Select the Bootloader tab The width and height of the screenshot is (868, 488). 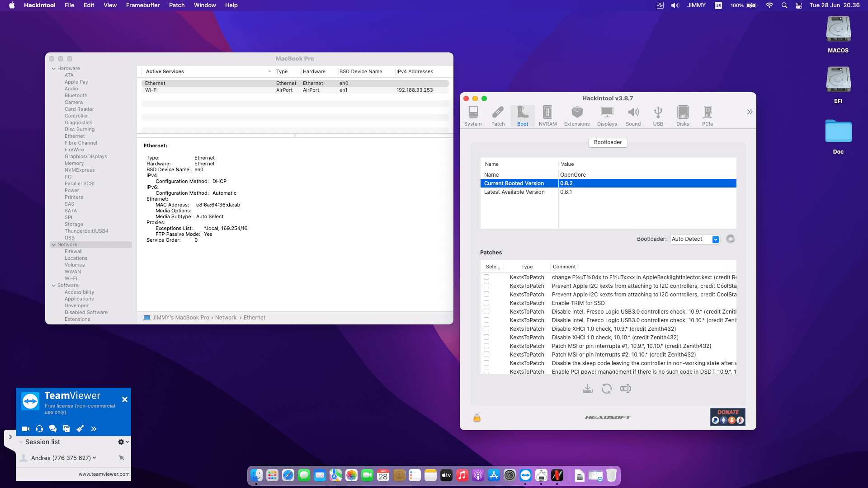(608, 142)
